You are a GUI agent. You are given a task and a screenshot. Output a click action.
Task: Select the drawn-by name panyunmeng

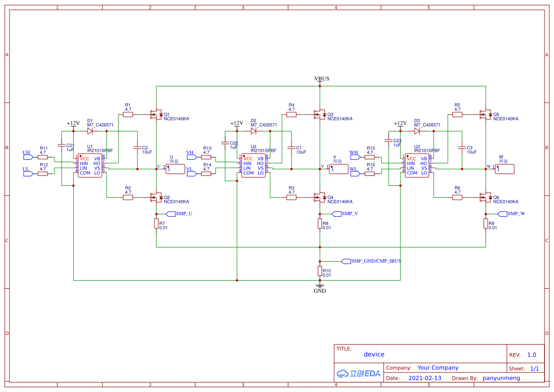501,378
